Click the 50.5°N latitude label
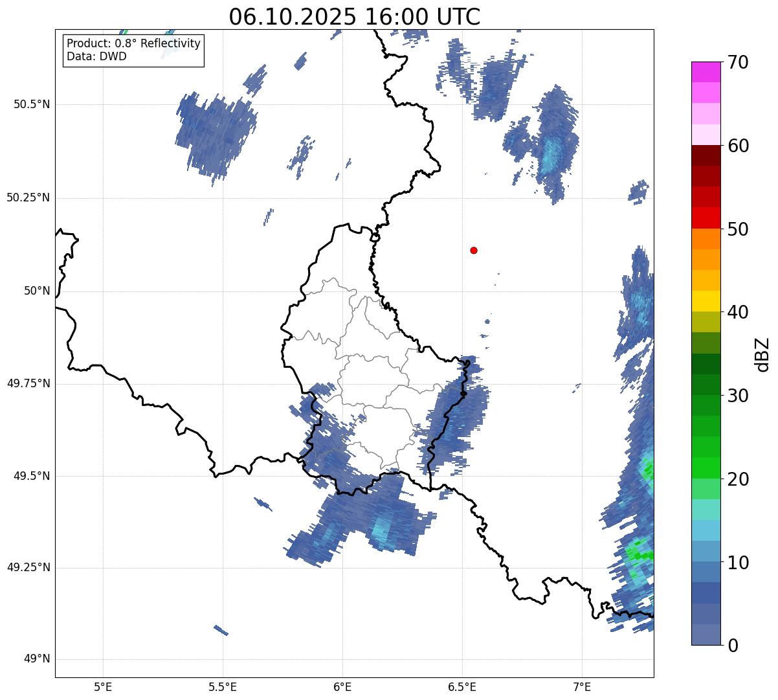Viewport: 778px width, 700px height. (32, 104)
